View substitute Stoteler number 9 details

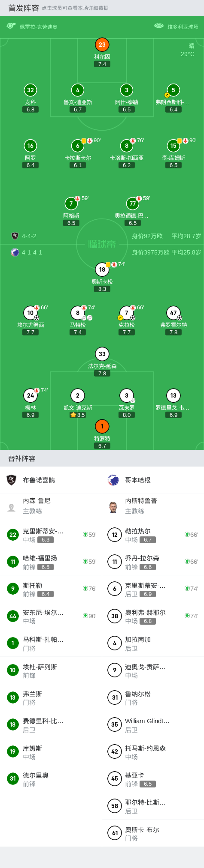[x=51, y=589]
